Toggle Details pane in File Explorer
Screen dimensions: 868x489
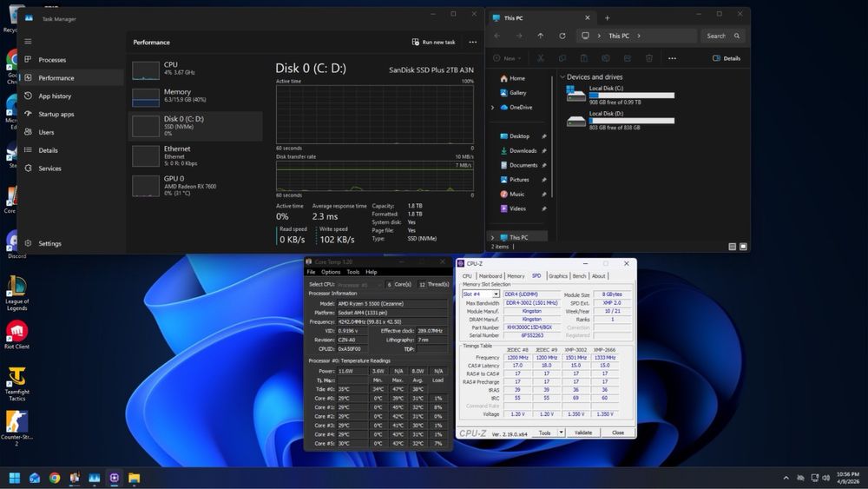tap(727, 58)
